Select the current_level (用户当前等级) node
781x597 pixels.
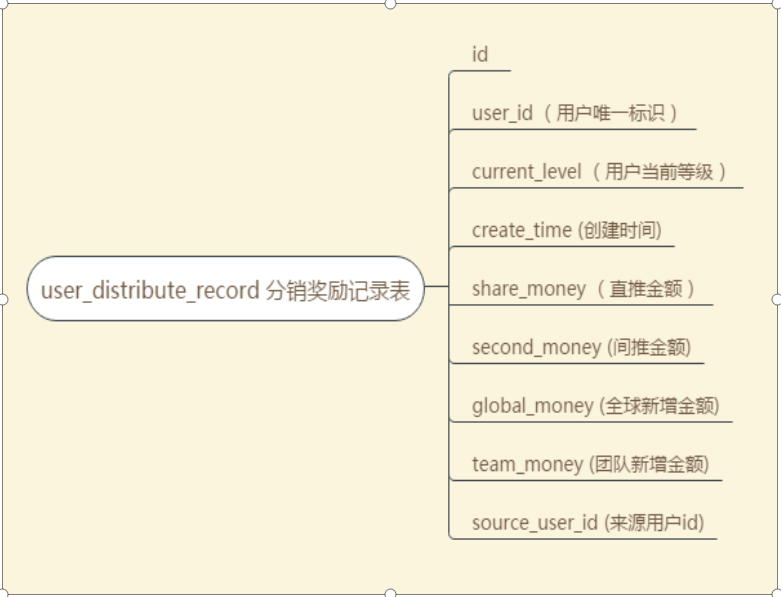[x=599, y=172]
